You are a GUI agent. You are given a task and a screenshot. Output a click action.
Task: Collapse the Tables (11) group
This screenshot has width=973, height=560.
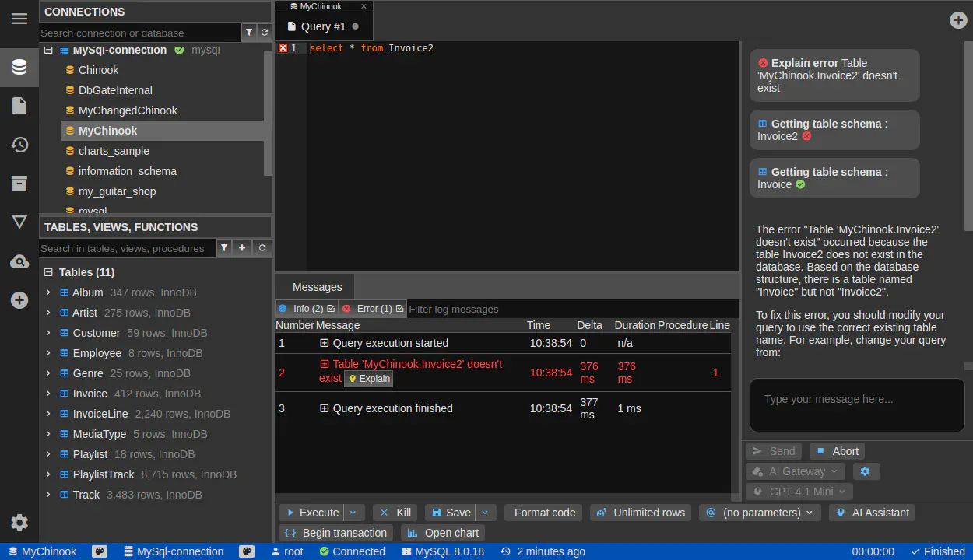pos(48,272)
